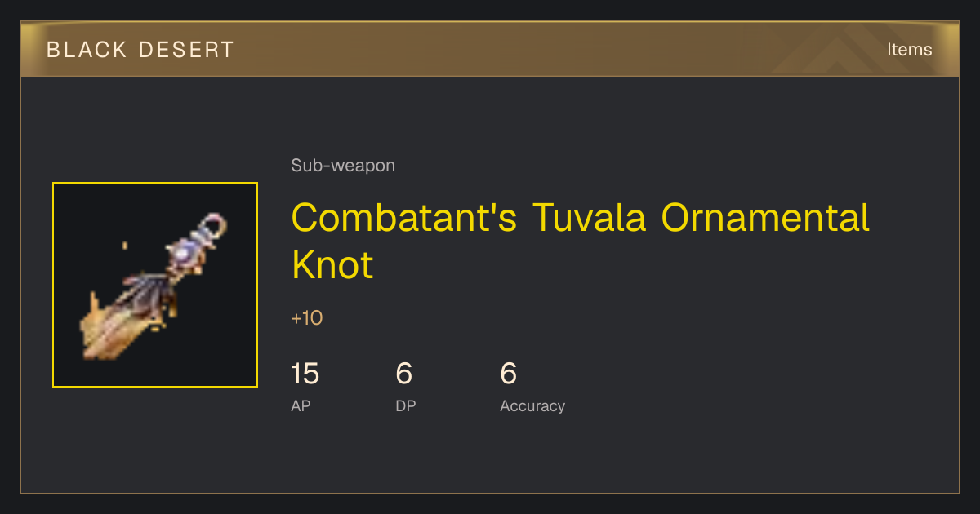Click the empty dark card area below stats
The width and height of the screenshot is (980, 514).
tap(490, 457)
